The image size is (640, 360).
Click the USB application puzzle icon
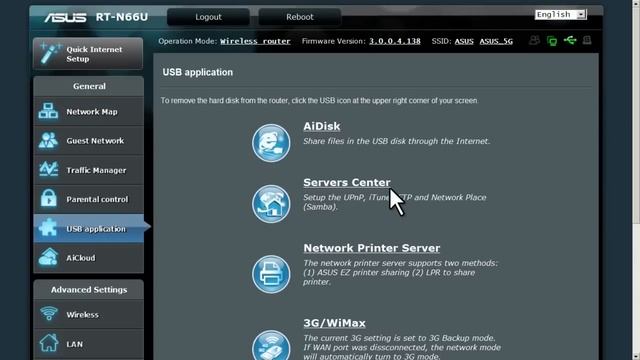click(x=48, y=228)
